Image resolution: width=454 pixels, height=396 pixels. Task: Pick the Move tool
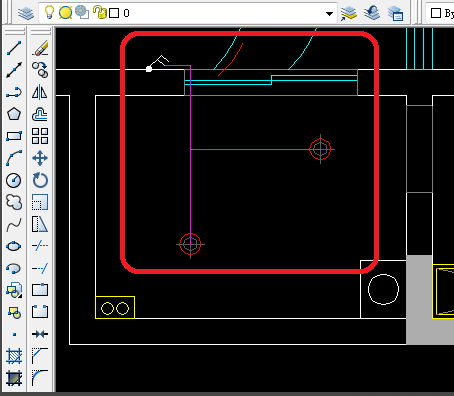point(40,158)
